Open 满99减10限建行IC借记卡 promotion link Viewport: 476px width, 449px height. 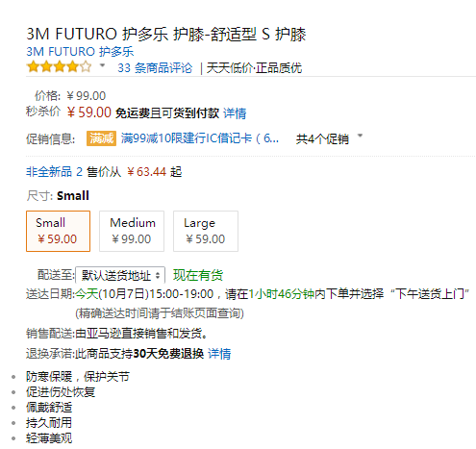click(x=200, y=138)
